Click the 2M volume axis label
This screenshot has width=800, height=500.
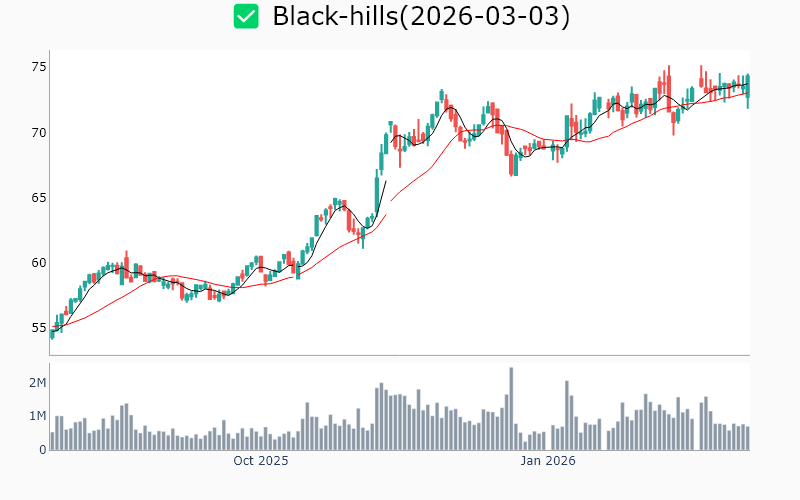(x=36, y=383)
